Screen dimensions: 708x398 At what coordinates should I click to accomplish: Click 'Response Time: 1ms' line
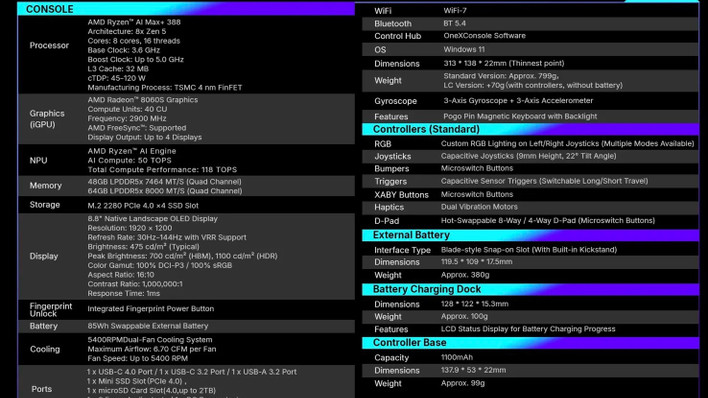pyautogui.click(x=124, y=294)
